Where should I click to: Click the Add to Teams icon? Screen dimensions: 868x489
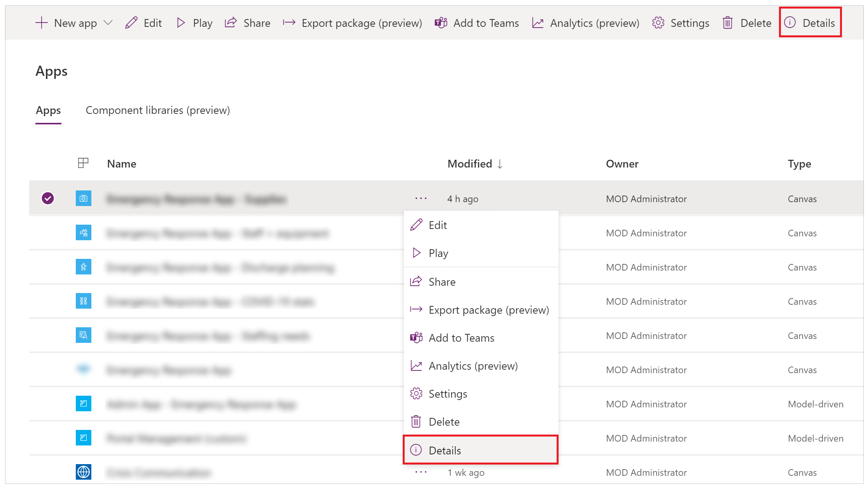(417, 337)
